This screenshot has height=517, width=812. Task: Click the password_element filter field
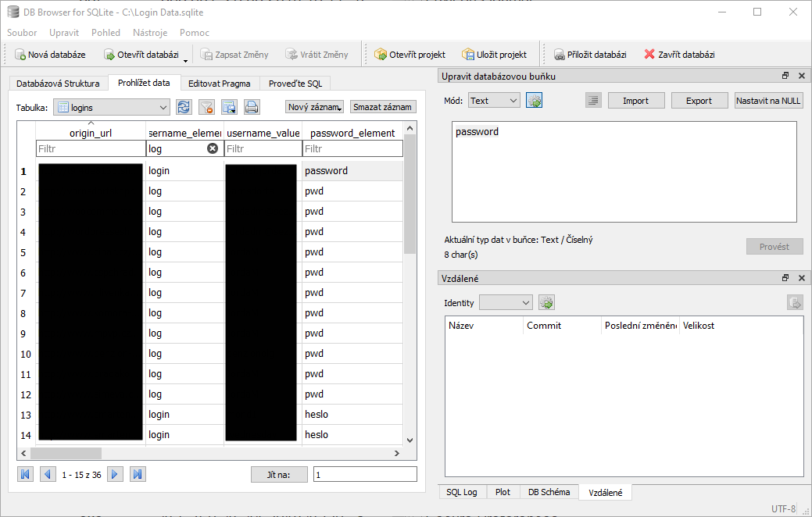(352, 149)
